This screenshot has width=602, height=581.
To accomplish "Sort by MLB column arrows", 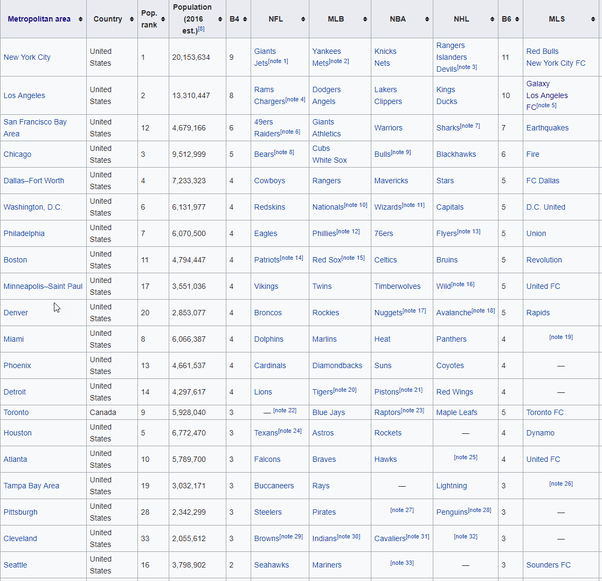I will (x=365, y=19).
